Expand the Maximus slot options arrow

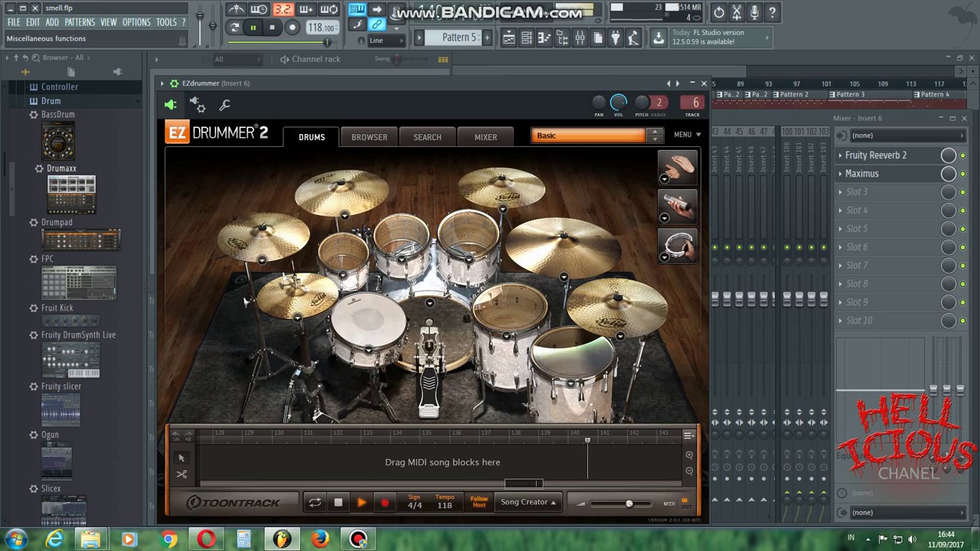(840, 174)
